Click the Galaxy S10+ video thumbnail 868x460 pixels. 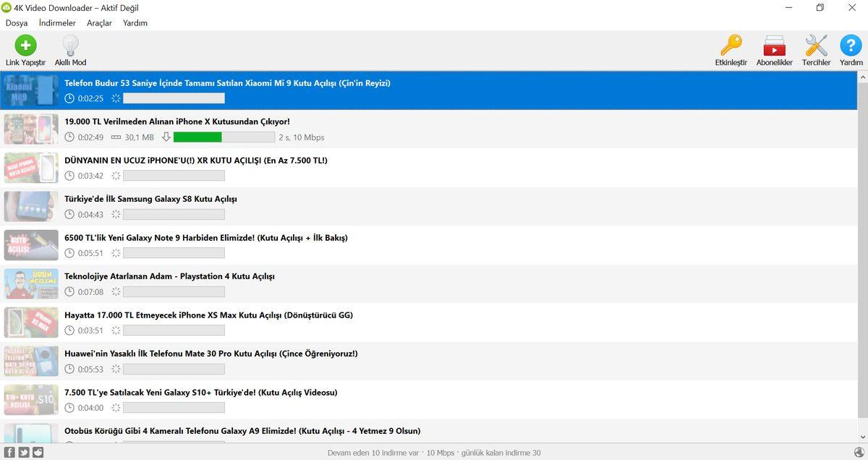click(31, 400)
